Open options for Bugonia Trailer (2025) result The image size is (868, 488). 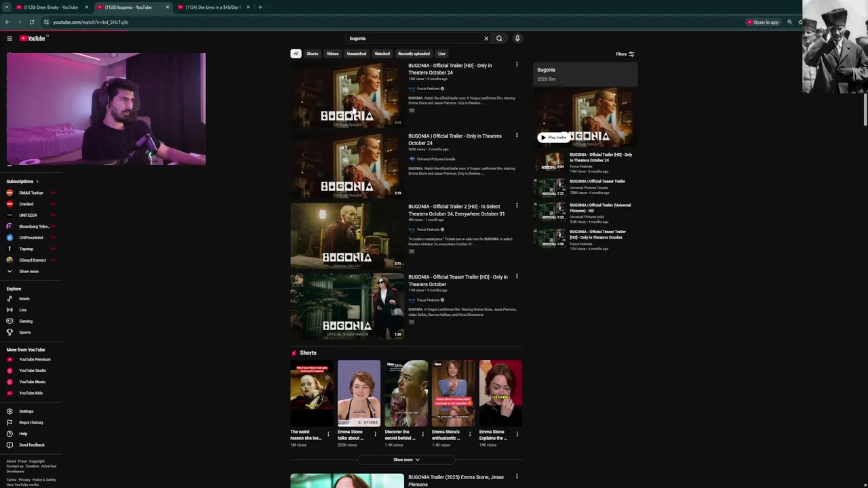click(x=517, y=477)
